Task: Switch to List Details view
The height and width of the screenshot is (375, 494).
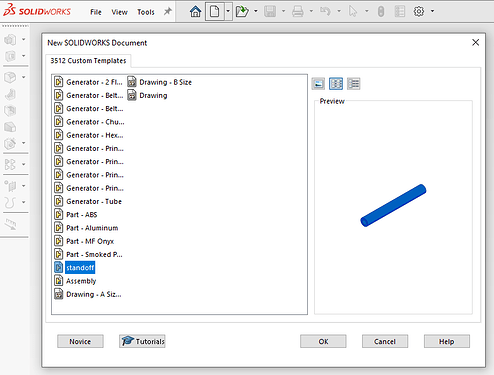Action: (354, 83)
